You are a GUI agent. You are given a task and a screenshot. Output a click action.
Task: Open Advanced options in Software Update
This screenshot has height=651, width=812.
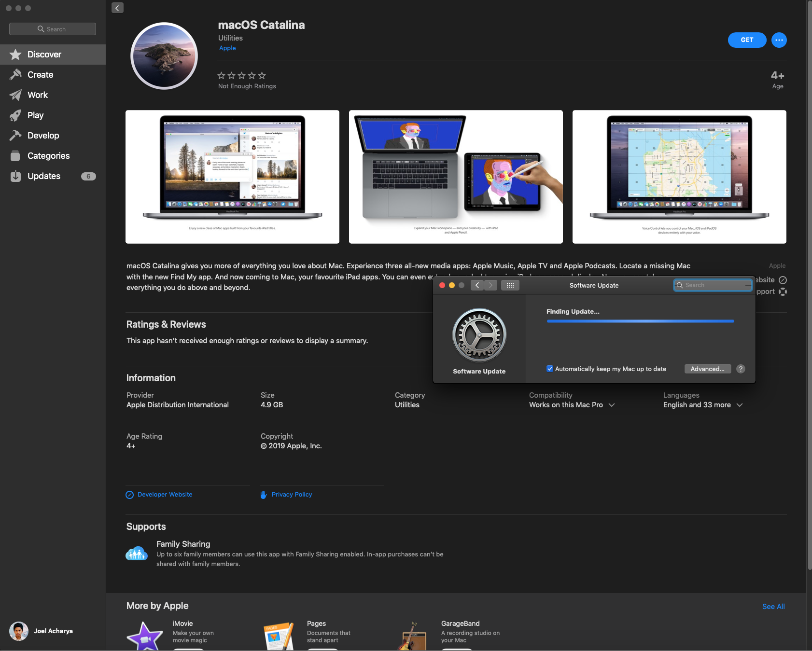click(x=708, y=369)
